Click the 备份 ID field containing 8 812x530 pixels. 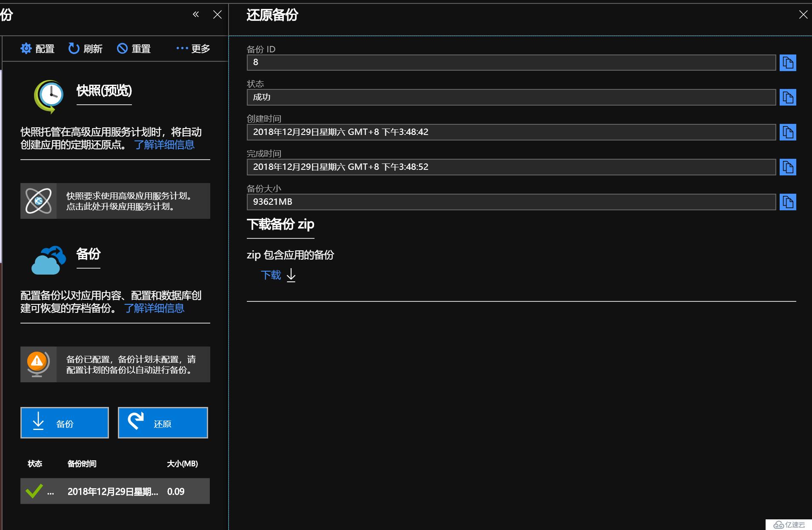[511, 63]
